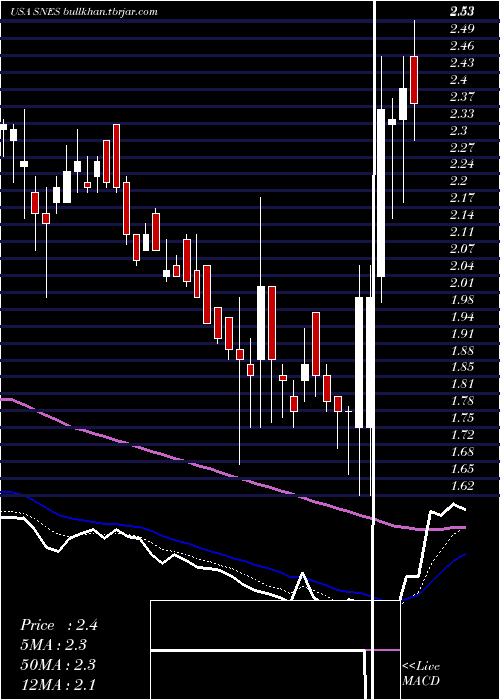Click the 2.11 price axis label
The image size is (500, 700).
coord(462,232)
